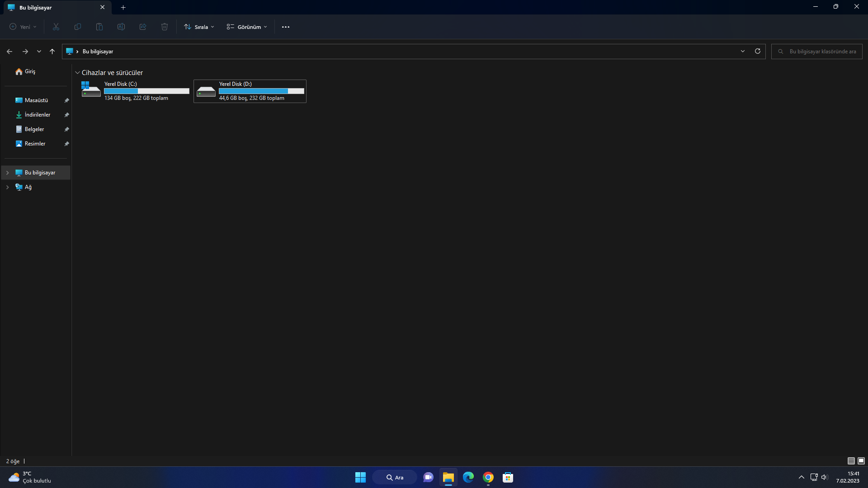Screen dimensions: 868x488
Task: Switch to large icons view in status bar
Action: (861, 461)
